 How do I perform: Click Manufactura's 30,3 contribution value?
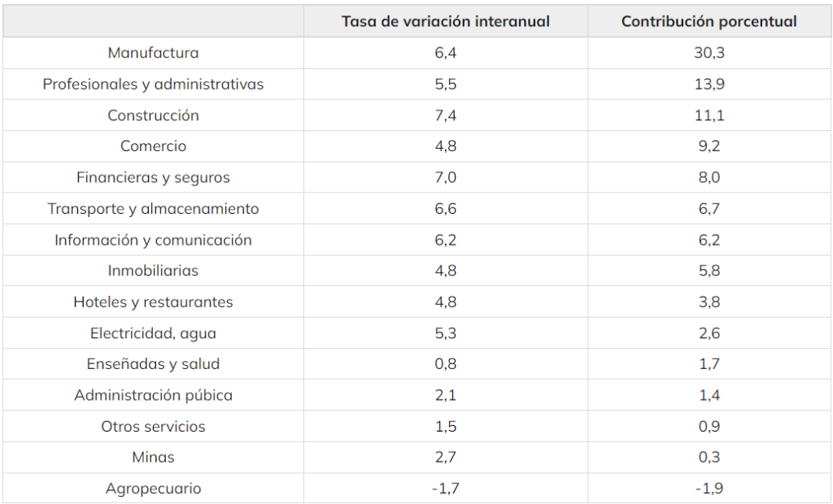pyautogui.click(x=709, y=53)
